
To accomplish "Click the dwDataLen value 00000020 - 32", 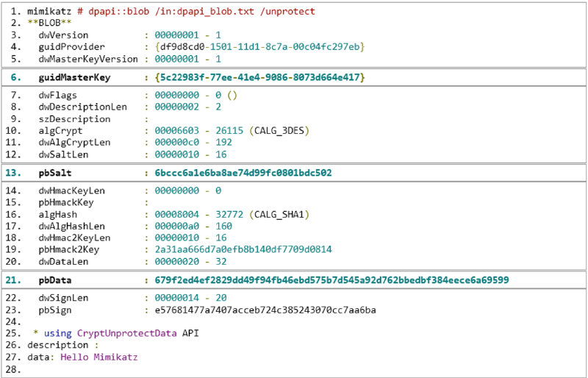I will pos(191,262).
